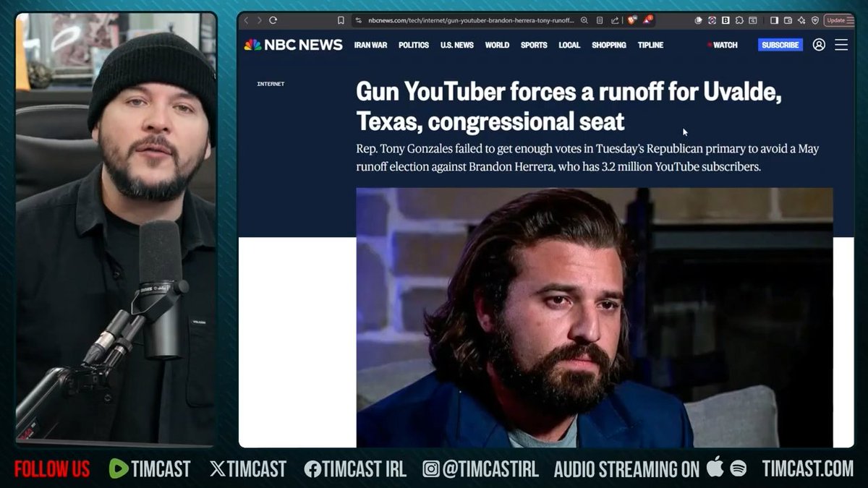Open the extensions puzzle piece icon
Image resolution: width=868 pixels, height=488 pixels.
pos(739,20)
